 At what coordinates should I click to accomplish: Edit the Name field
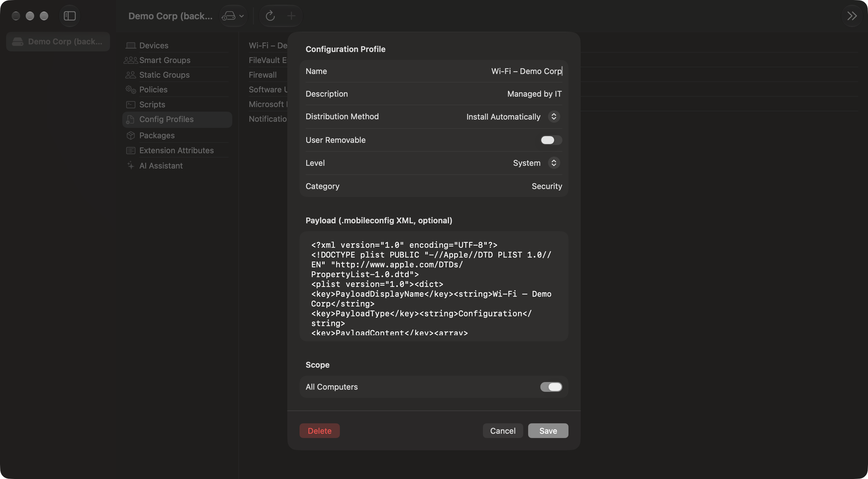[x=434, y=71]
